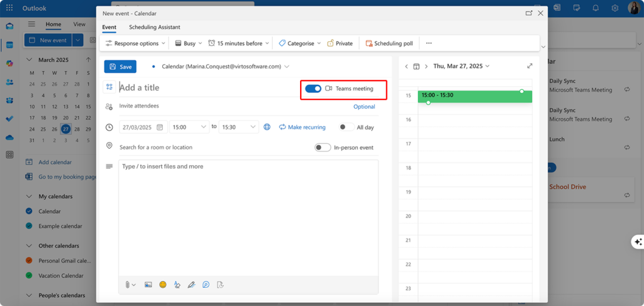Open the 15:00 start time dropdown
644x306 pixels.
click(x=189, y=127)
